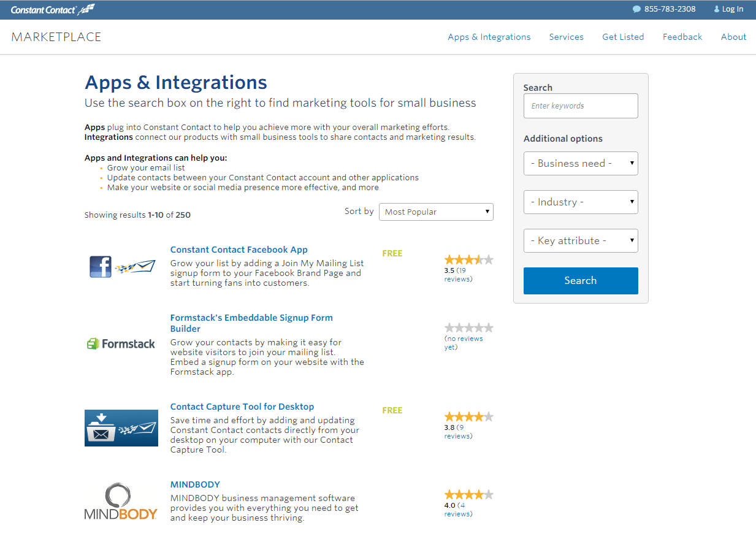This screenshot has height=544, width=756.
Task: Expand the Key attribute dropdown
Action: (581, 241)
